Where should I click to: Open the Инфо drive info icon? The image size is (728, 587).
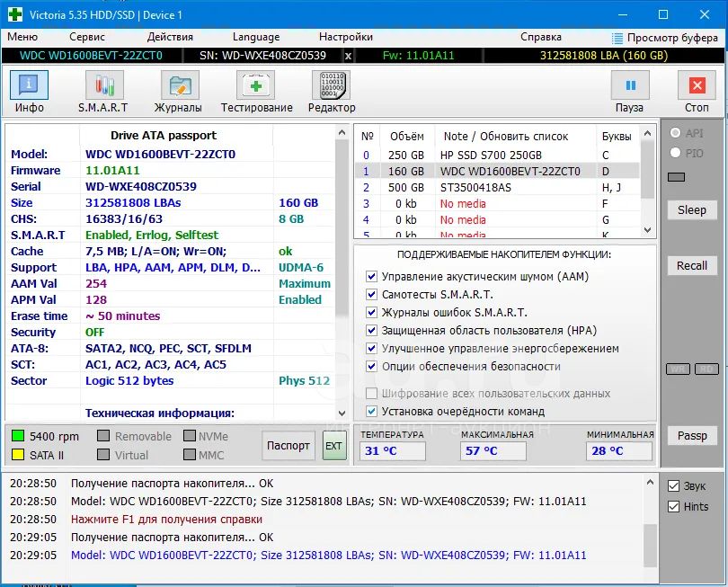click(29, 85)
